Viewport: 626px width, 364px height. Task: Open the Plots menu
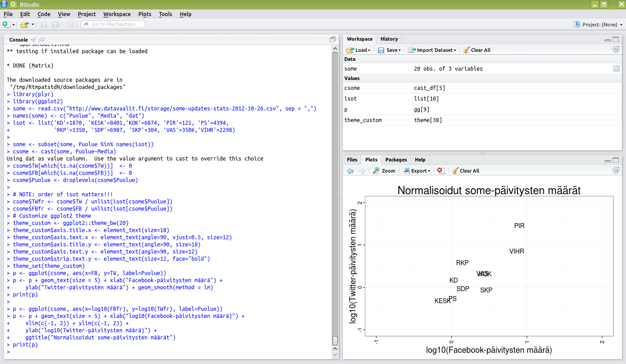coord(145,14)
